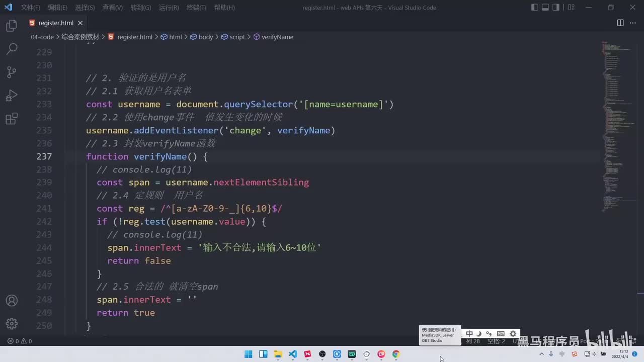
Task: Click the 空格: 2 indentation status
Action: pos(496,341)
